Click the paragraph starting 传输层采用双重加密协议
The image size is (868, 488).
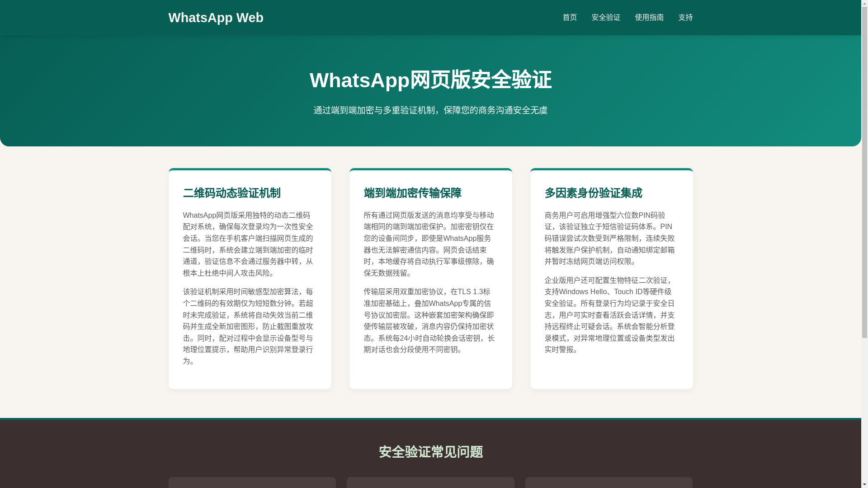[429, 320]
